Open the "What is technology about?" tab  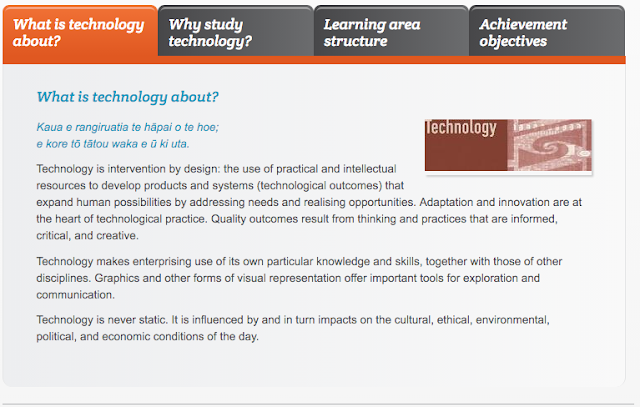coord(80,31)
